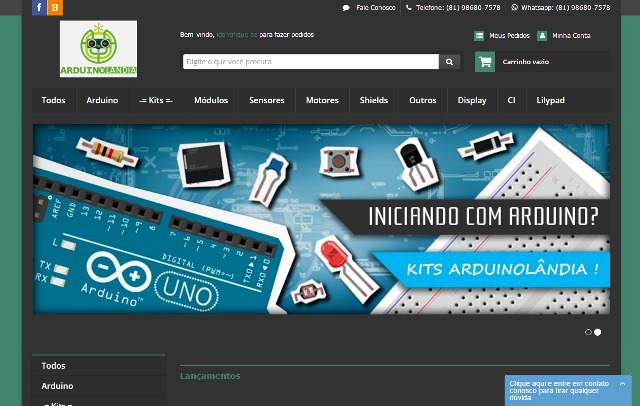Click the Telefone number link

458,7
